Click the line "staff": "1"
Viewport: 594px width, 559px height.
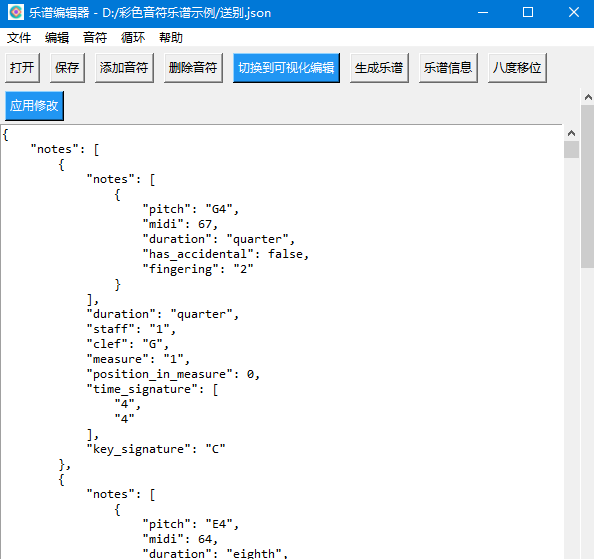click(x=131, y=329)
